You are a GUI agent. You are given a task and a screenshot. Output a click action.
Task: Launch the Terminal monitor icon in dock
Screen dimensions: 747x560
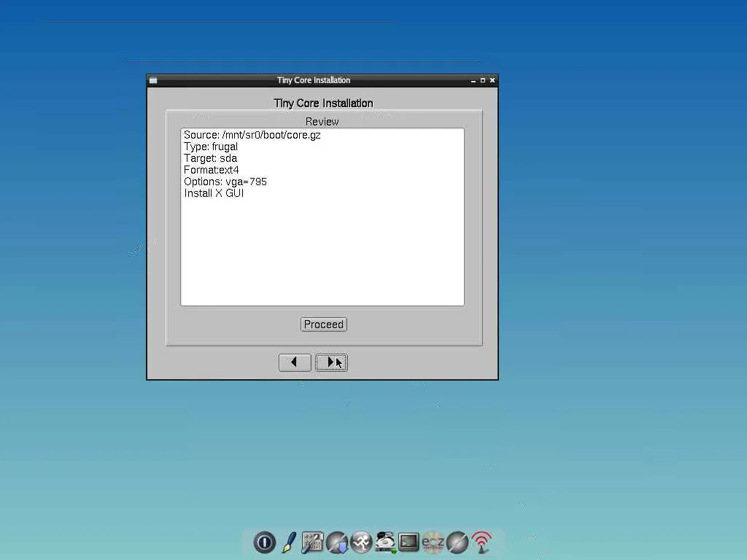tap(409, 542)
